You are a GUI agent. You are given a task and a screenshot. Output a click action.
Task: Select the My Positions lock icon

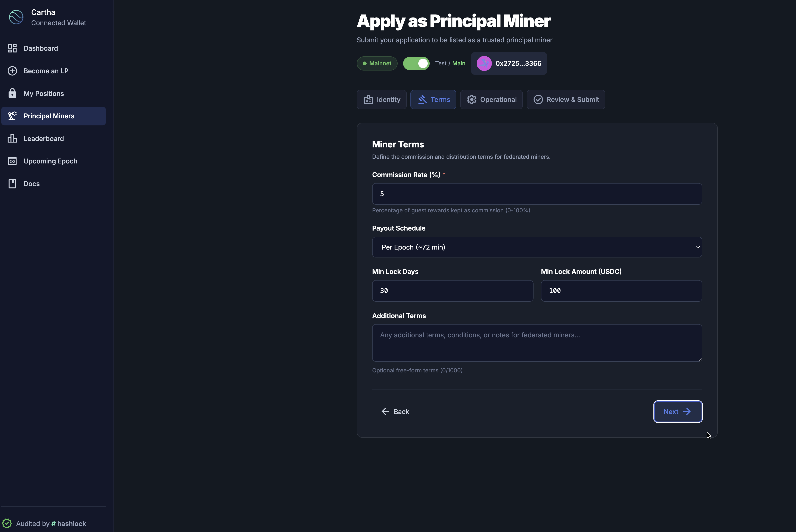[x=13, y=93]
